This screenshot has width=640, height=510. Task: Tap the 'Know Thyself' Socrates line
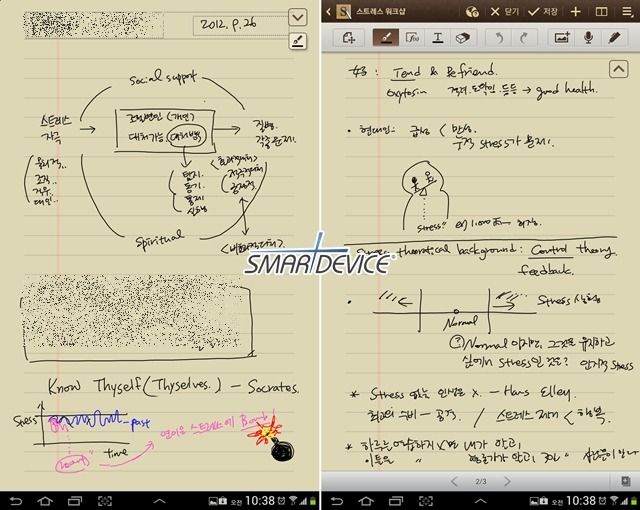[173, 386]
